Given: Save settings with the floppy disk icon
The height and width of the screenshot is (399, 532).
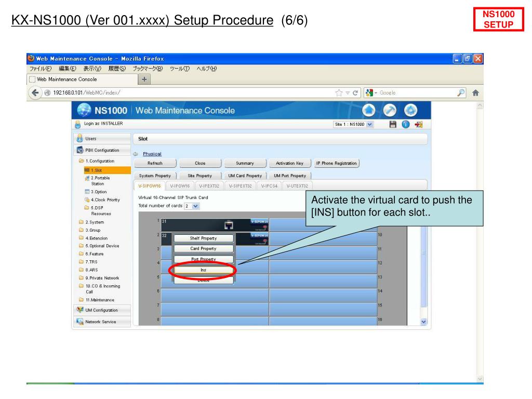Looking at the screenshot, I should click(393, 125).
